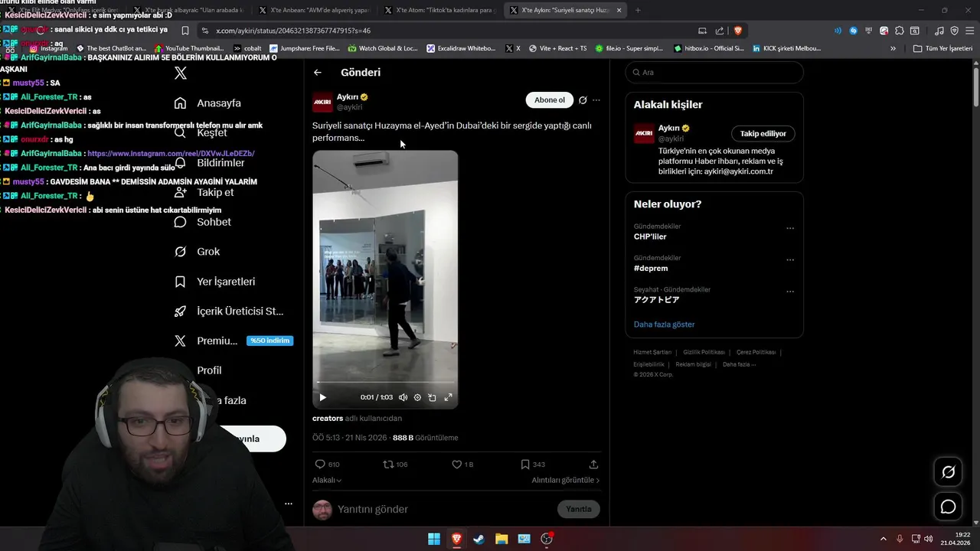Open İçerik Üreticisi Stüdyosu item
The height and width of the screenshot is (551, 980).
229,311
